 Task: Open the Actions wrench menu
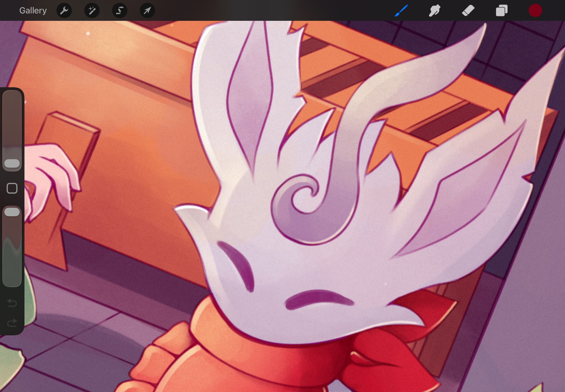[x=64, y=11]
